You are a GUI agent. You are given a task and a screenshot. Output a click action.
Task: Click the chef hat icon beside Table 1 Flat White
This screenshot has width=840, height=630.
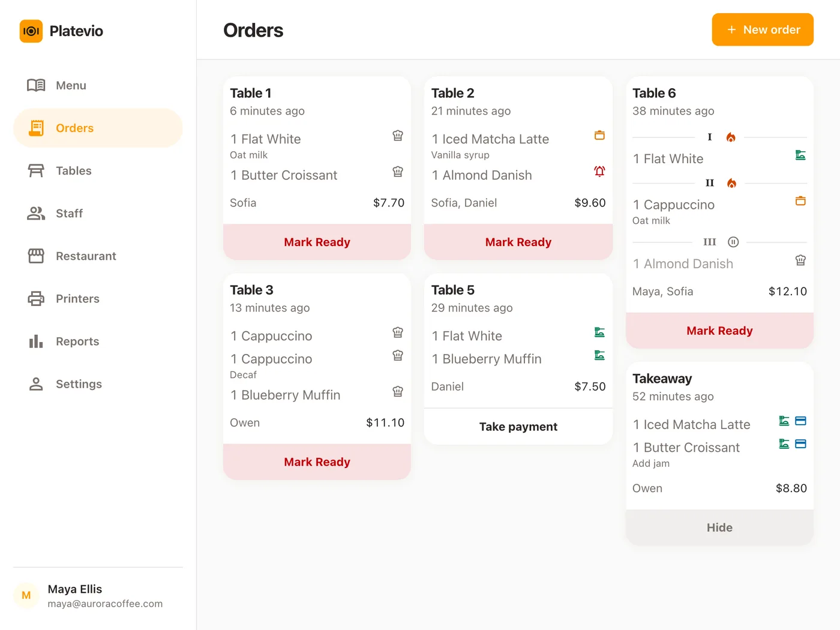click(x=398, y=136)
